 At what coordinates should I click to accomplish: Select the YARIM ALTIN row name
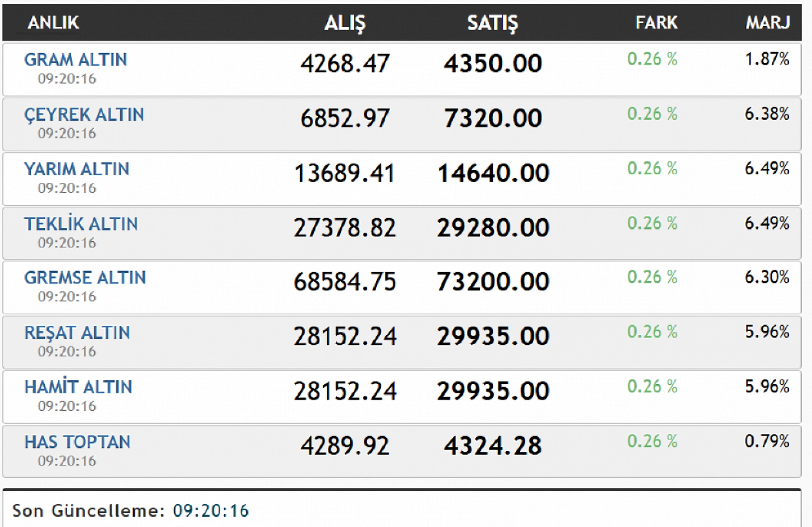77,169
